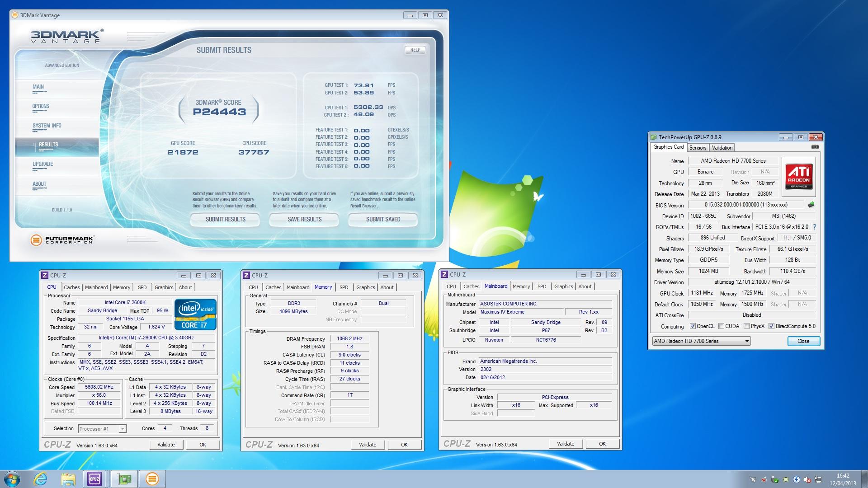868x488 pixels.
Task: Click the muted volume speaker tray icon
Action: [807, 479]
